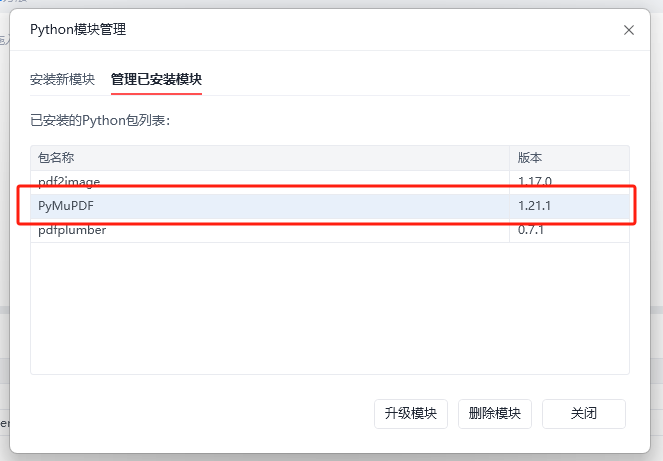Click the 删除模块 button

coord(494,413)
